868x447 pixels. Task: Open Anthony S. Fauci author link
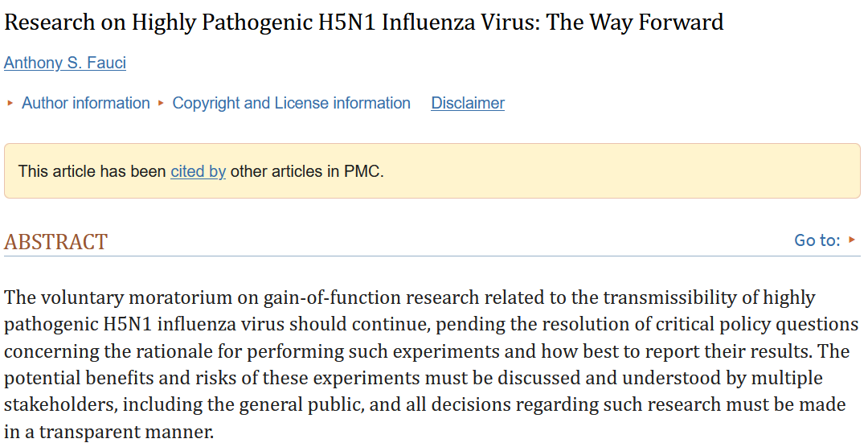point(65,63)
